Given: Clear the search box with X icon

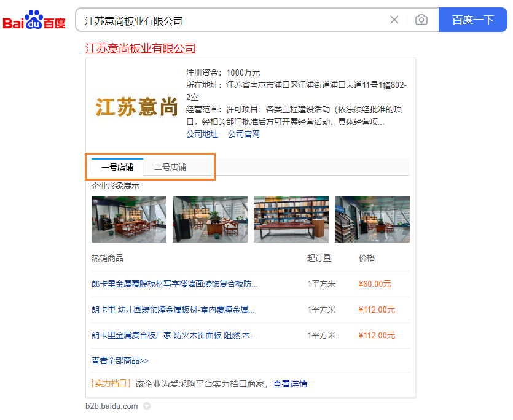Looking at the screenshot, I should (x=394, y=20).
